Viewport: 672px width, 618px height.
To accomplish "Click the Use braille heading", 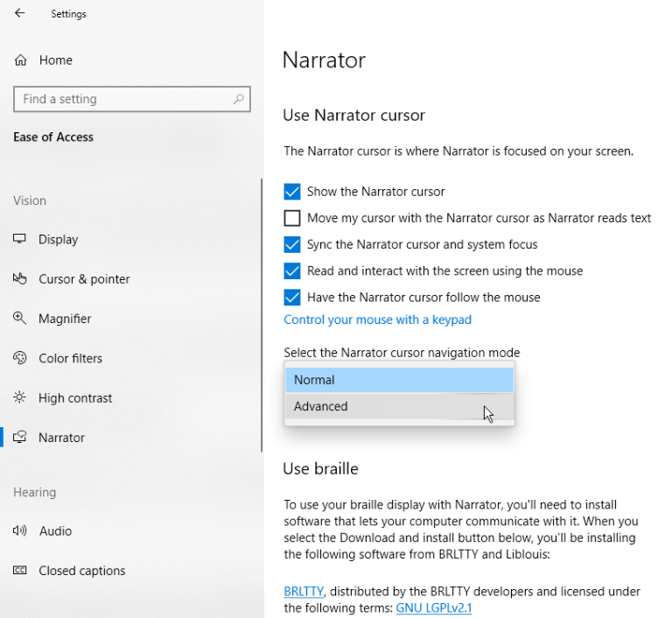I will click(x=320, y=469).
